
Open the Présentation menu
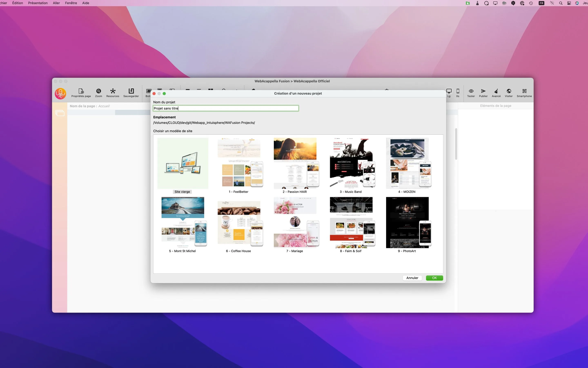[38, 3]
